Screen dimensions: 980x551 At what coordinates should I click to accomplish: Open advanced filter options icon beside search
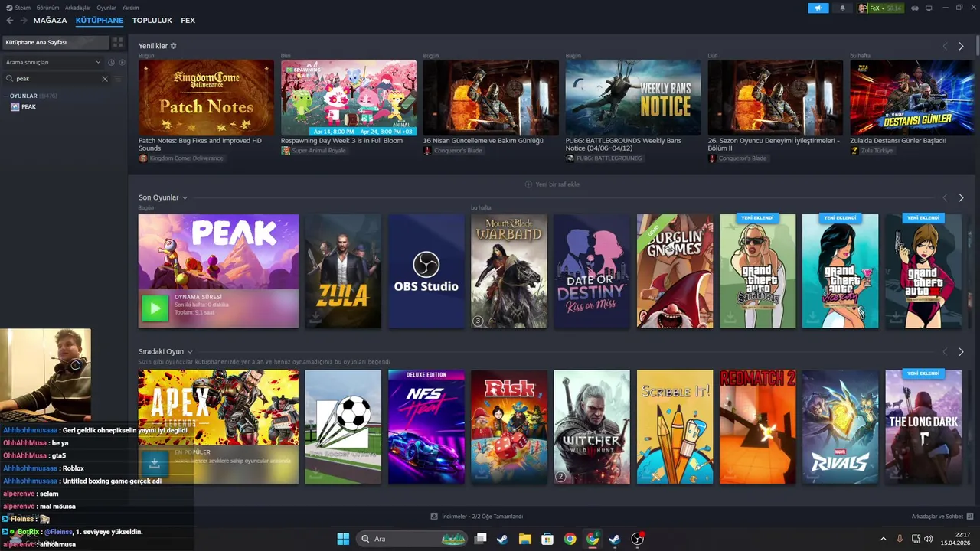click(x=118, y=79)
